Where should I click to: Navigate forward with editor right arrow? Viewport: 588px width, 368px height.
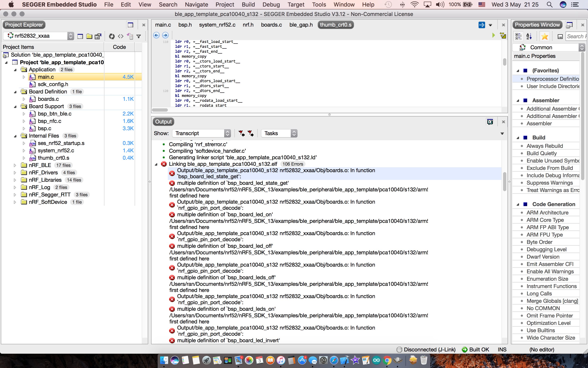coord(165,35)
